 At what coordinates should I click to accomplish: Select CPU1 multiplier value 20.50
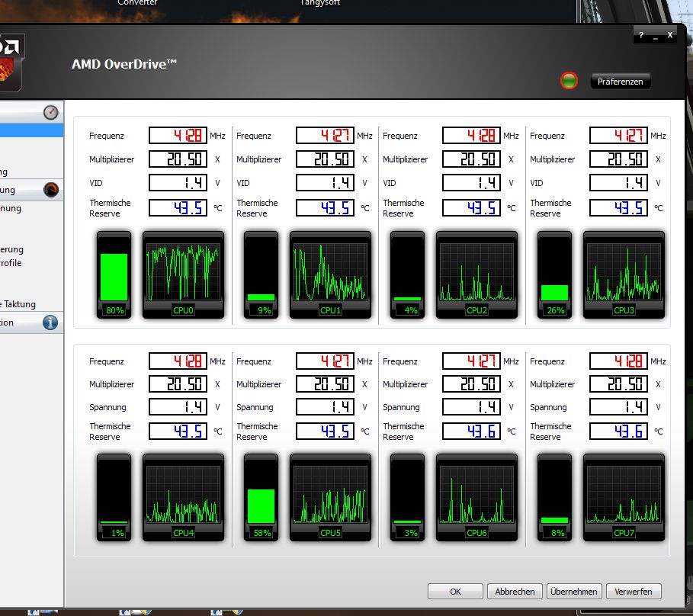point(325,159)
